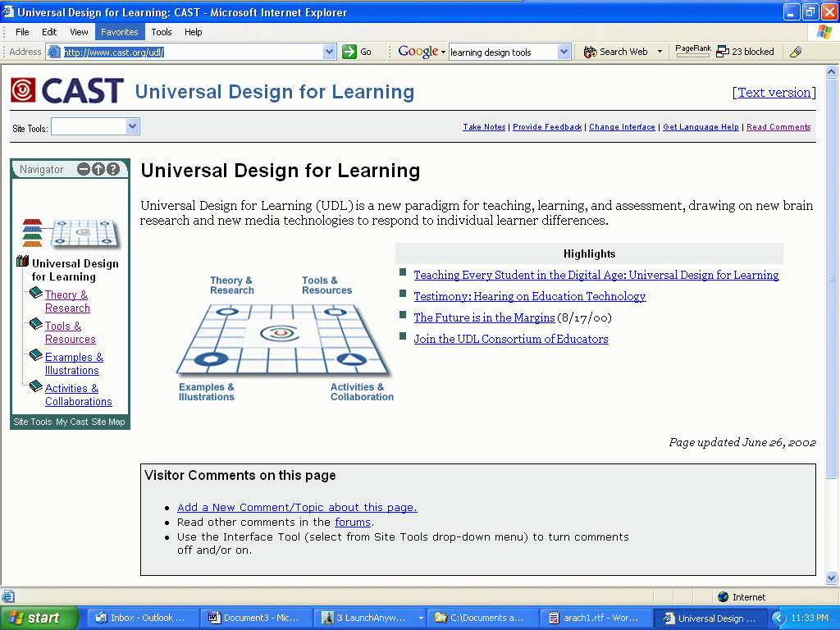Expand the address bar URL dropdown
Screen dimensions: 840x630
(x=330, y=52)
